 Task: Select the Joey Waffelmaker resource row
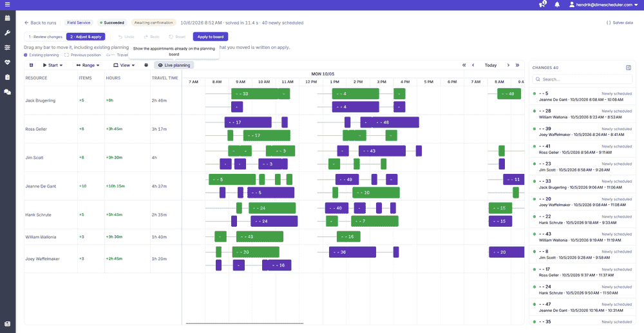(102, 259)
